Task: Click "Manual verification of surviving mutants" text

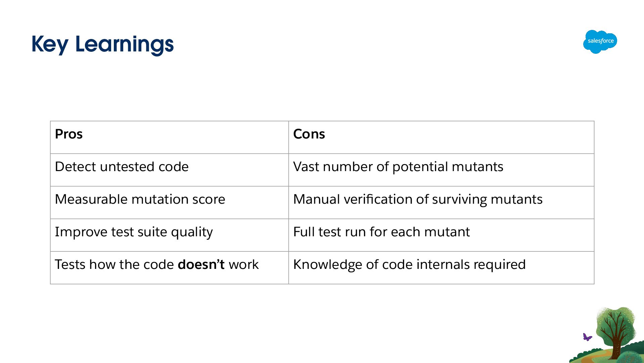Action: click(x=417, y=199)
